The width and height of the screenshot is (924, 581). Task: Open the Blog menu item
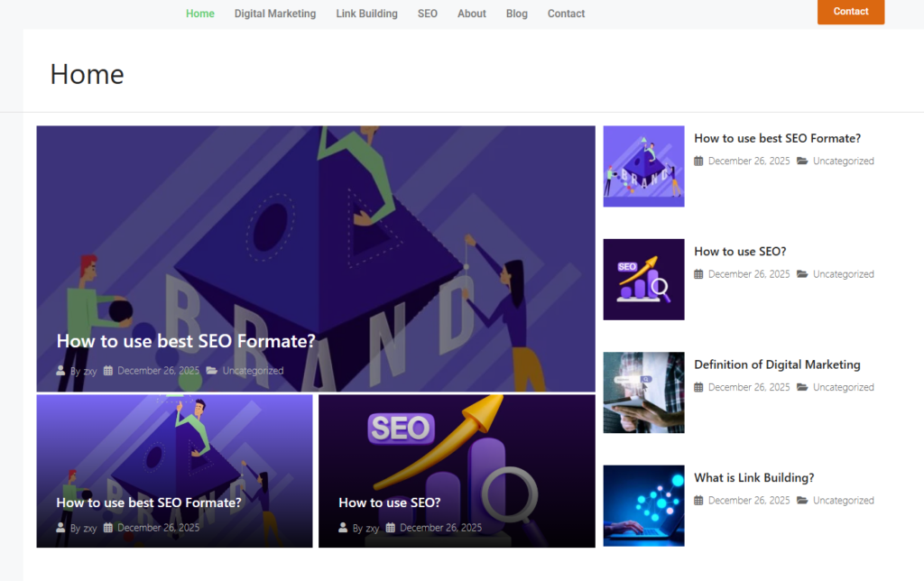[x=517, y=14]
